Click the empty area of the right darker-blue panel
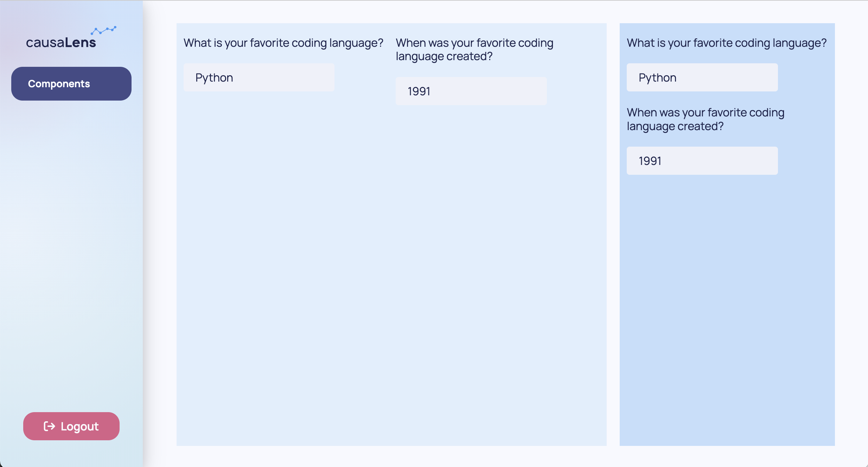Screen dimensions: 868x467 pyautogui.click(x=727, y=309)
